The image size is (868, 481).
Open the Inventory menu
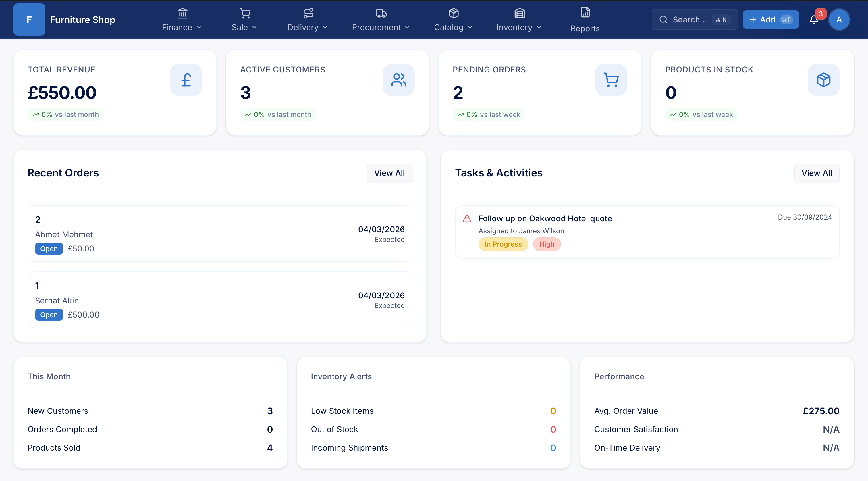pos(519,20)
